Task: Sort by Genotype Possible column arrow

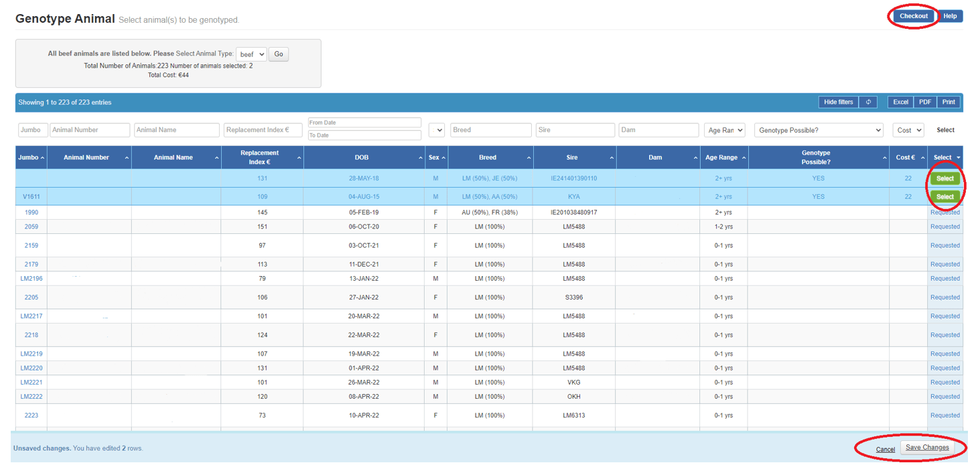Action: pos(884,158)
